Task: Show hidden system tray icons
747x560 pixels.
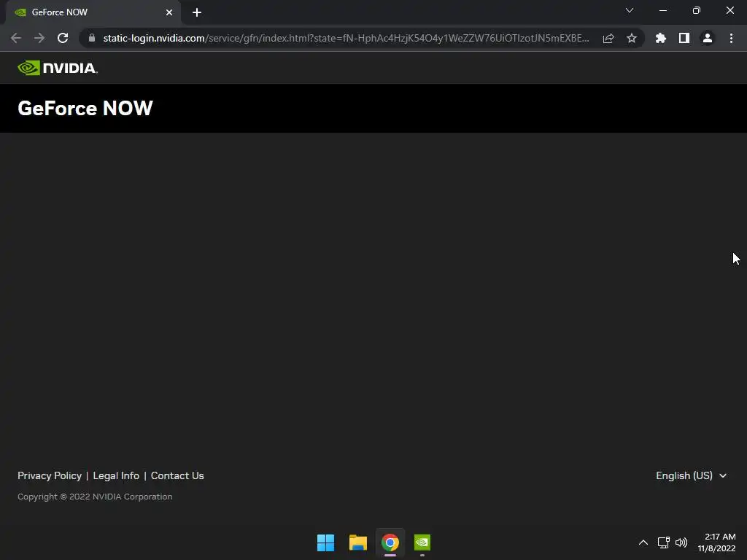Action: click(x=643, y=542)
